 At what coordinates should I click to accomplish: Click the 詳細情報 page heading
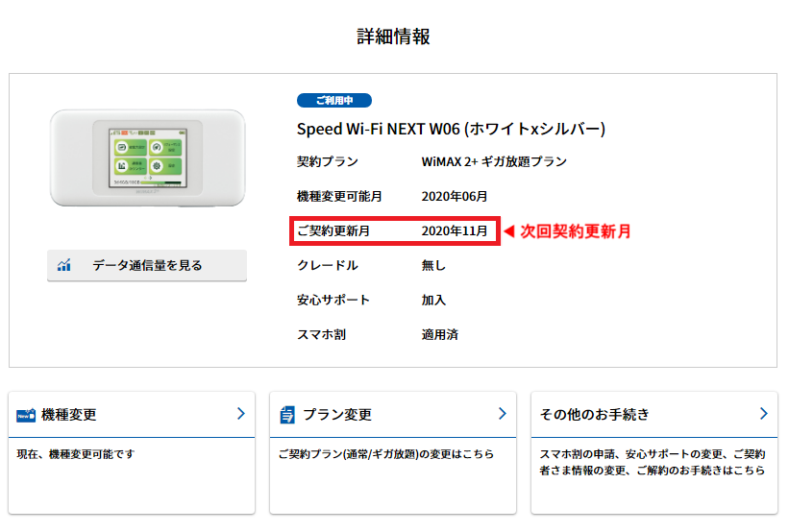point(393,36)
